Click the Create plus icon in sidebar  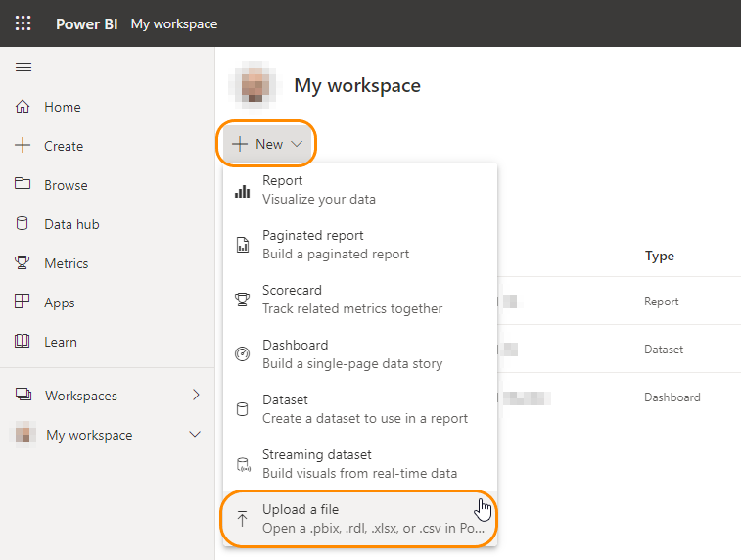[23, 146]
